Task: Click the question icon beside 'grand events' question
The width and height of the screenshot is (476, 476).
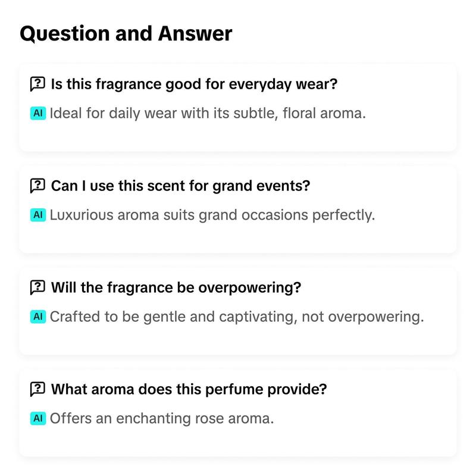Action: pos(37,186)
